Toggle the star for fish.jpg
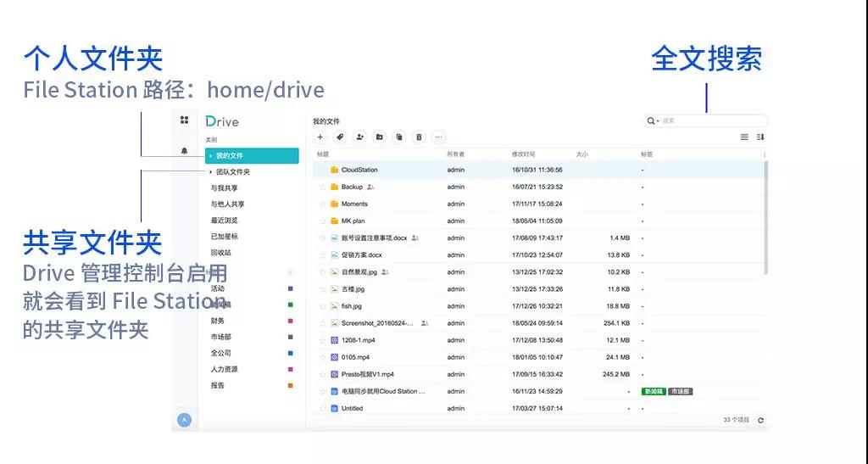This screenshot has width=868, height=464. [323, 306]
